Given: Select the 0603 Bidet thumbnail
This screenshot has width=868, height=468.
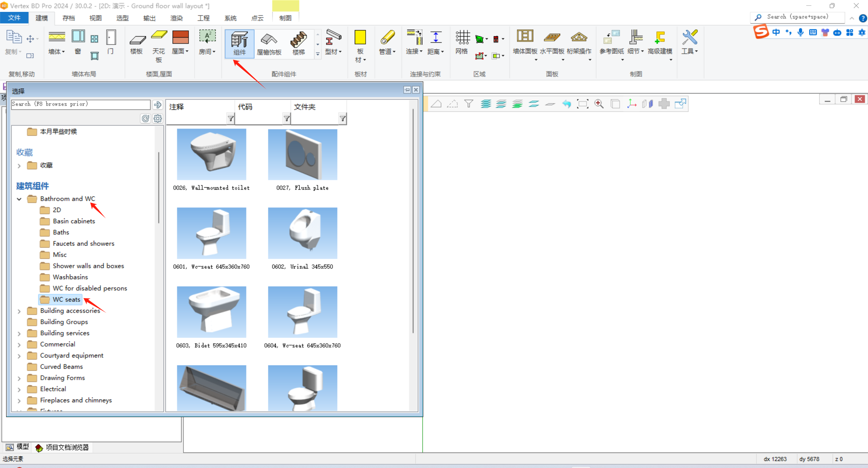Looking at the screenshot, I should (x=211, y=312).
